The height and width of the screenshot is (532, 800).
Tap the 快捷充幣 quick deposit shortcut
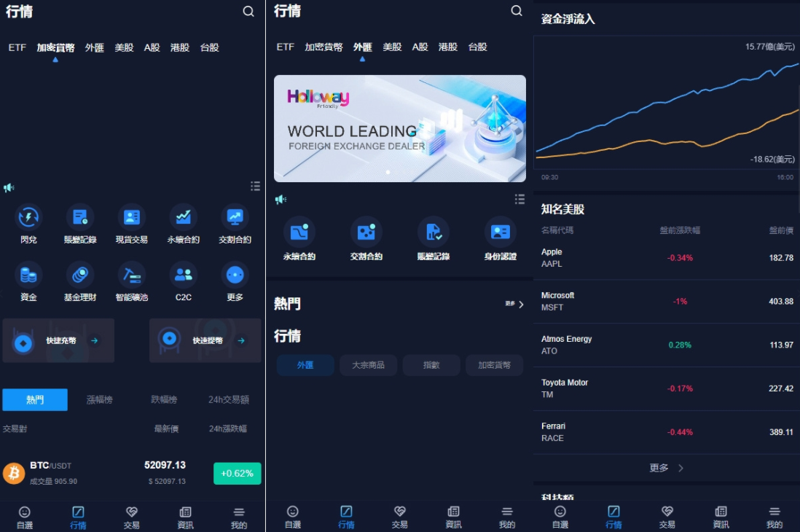(58, 340)
